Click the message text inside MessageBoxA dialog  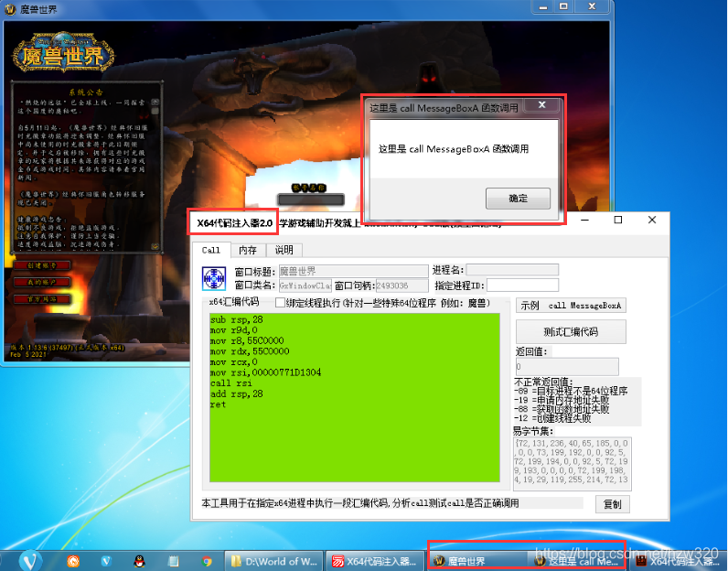point(454,149)
